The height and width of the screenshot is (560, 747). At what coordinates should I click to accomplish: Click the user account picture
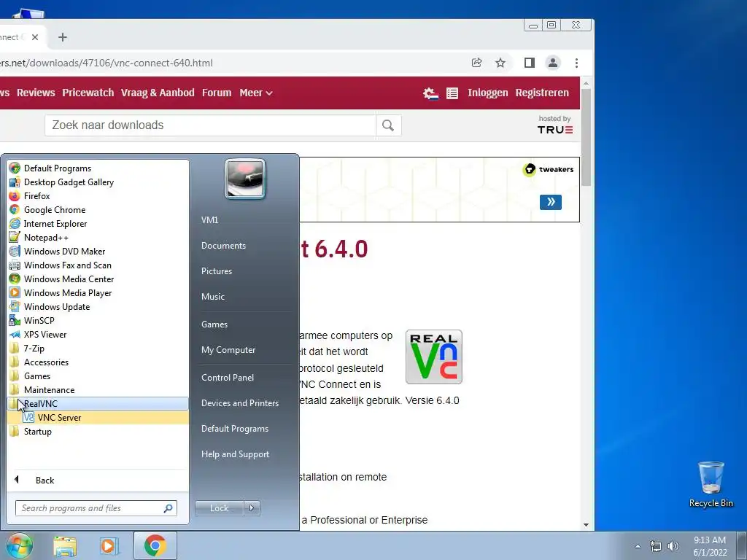[245, 179]
